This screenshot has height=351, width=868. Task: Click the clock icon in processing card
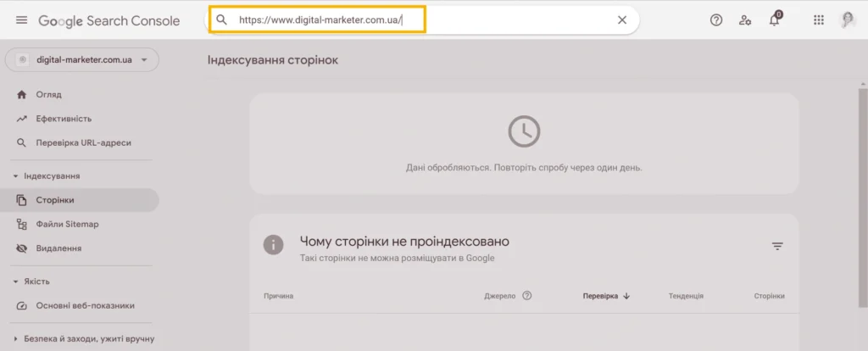524,131
